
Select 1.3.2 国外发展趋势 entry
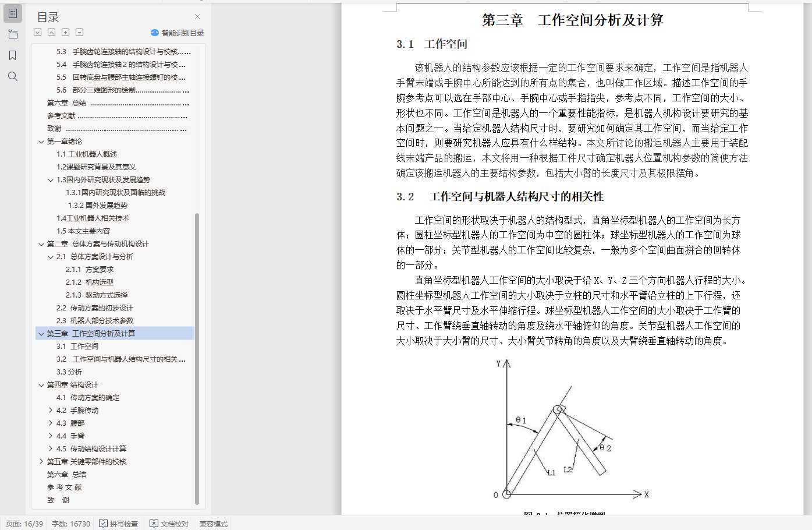[98, 206]
